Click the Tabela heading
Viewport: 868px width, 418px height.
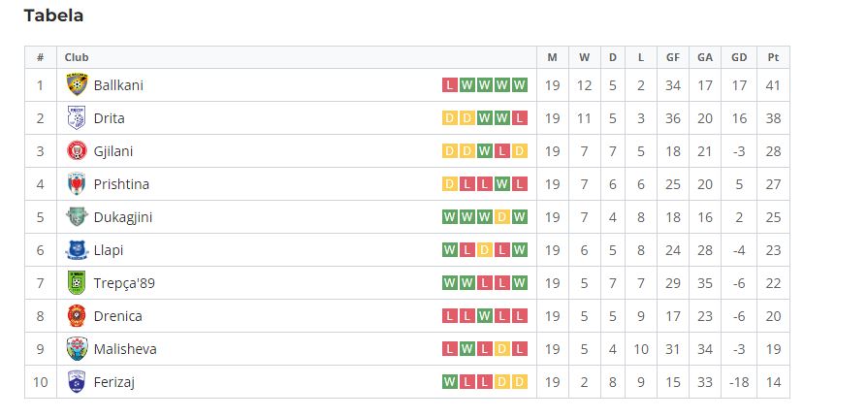pos(53,16)
